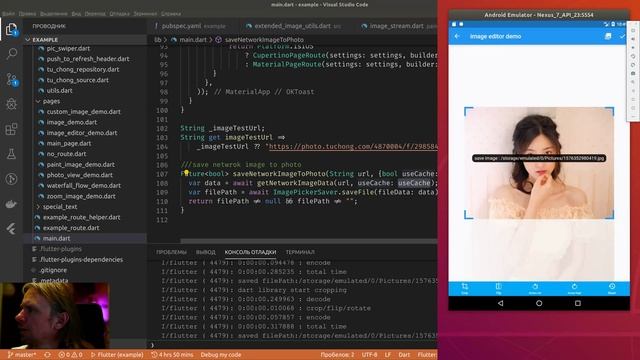Click the volume up icon in emulator sidebar
The height and width of the screenshot is (360, 640).
pos(633,39)
